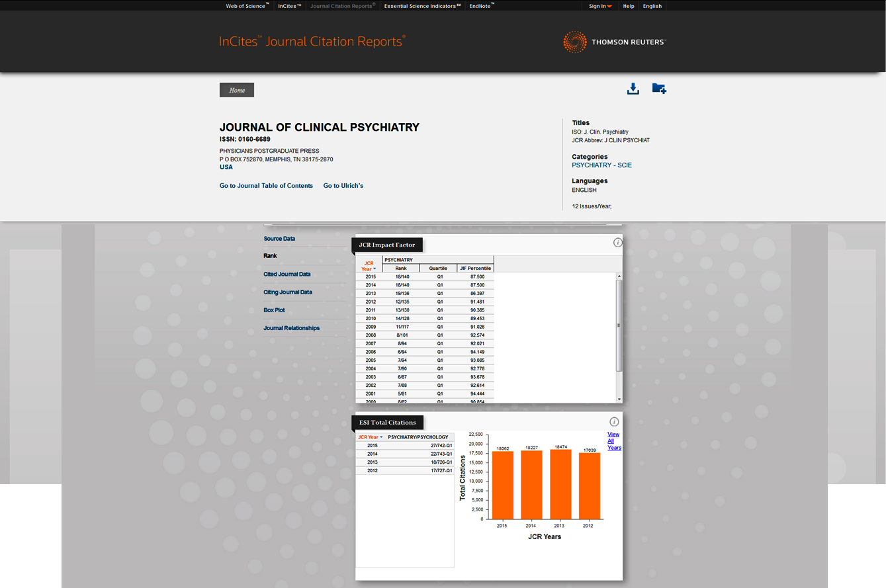Select rank cell 5/81 for 2001
886x588 pixels.
tap(402, 394)
